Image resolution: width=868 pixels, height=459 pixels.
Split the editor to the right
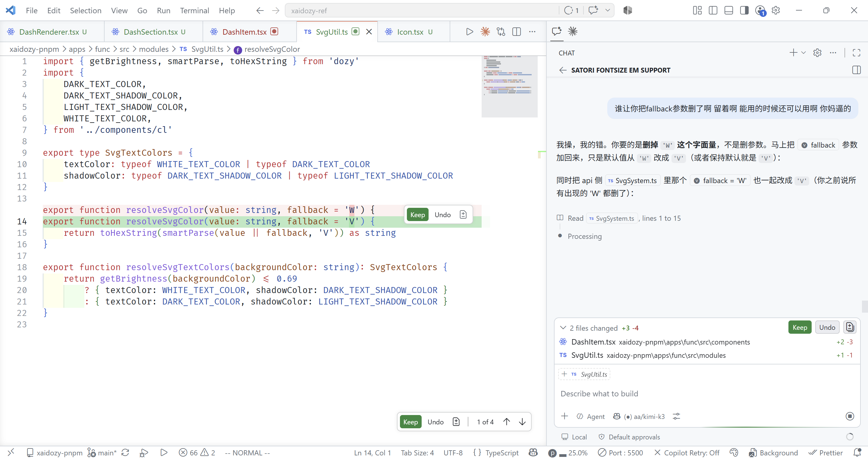click(517, 32)
